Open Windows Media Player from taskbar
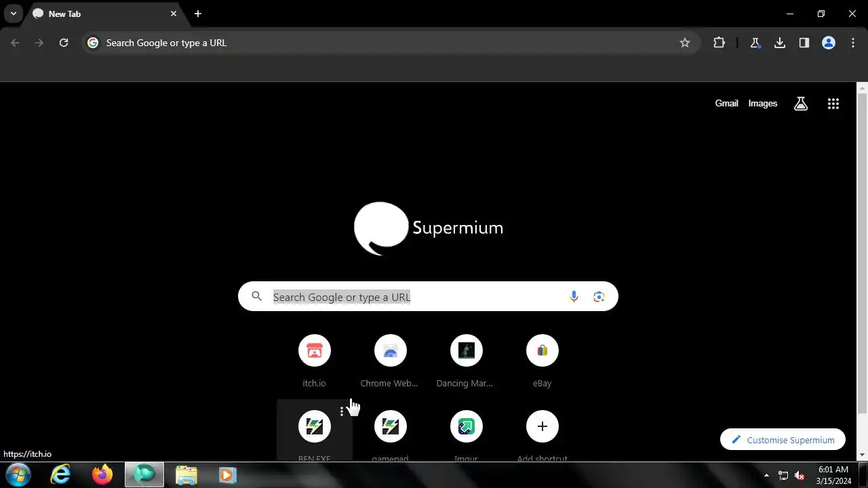The height and width of the screenshot is (488, 868). [x=227, y=474]
